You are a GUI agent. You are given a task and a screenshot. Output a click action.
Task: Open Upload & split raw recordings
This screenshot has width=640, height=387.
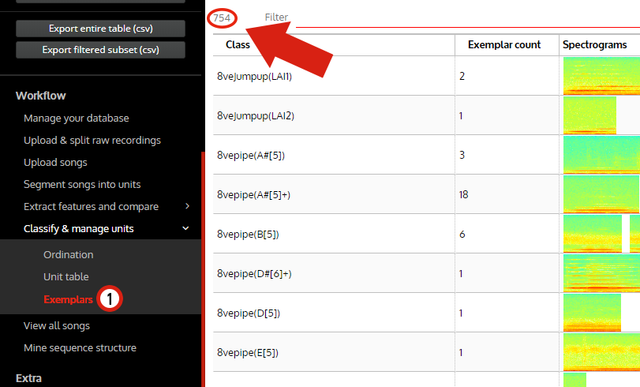point(92,140)
